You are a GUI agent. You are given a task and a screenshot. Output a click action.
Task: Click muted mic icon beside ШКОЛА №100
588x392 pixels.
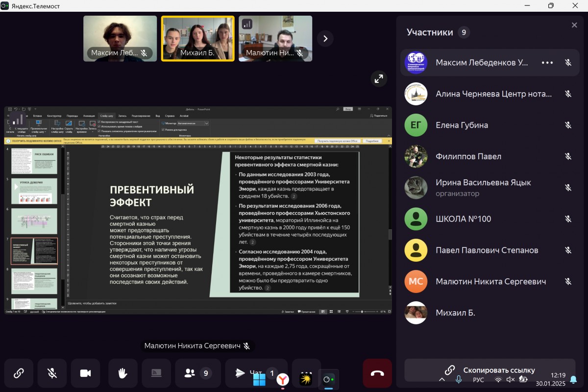568,219
